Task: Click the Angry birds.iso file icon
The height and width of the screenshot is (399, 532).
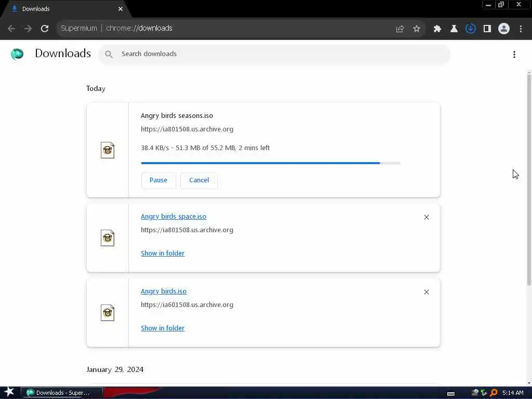Action: pos(108,313)
